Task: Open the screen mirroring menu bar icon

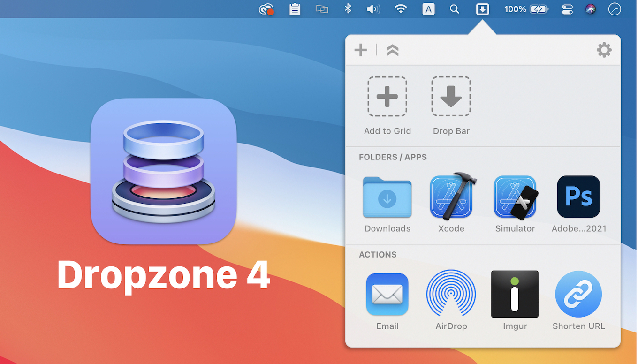Action: coord(322,9)
